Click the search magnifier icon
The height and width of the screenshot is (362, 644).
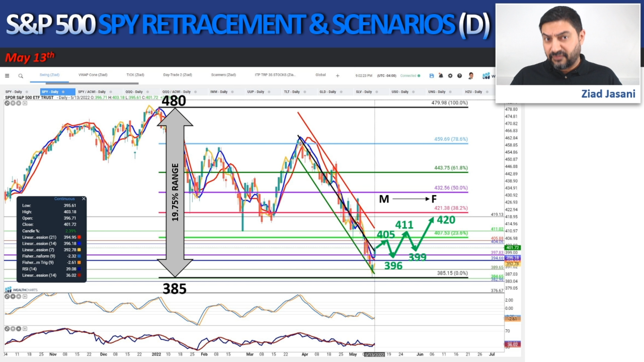[x=21, y=76]
